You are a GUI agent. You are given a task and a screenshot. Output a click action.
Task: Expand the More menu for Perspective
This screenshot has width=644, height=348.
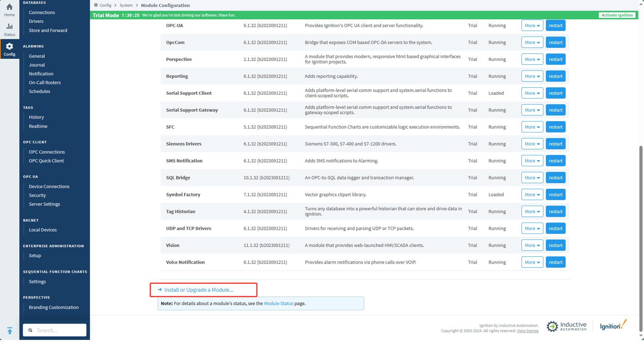pyautogui.click(x=532, y=59)
